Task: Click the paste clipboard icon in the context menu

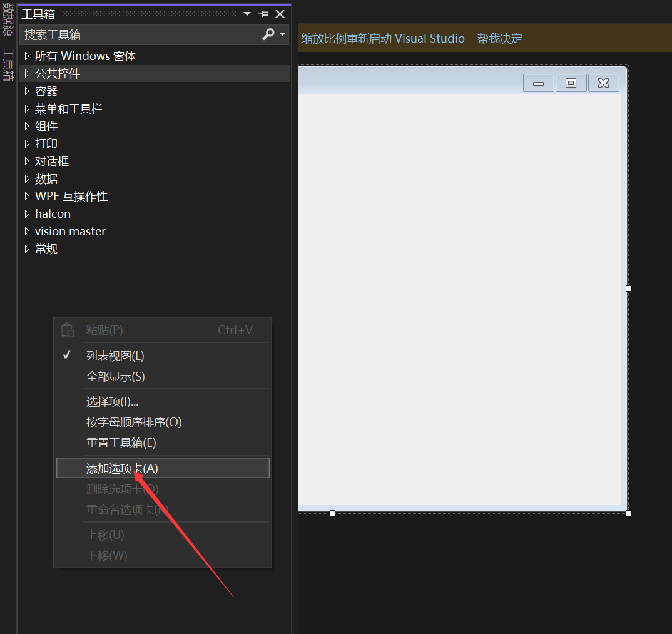Action: tap(67, 330)
